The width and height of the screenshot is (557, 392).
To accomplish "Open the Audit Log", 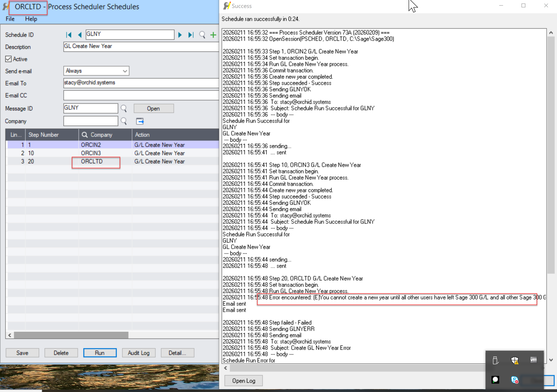I will coord(139,353).
